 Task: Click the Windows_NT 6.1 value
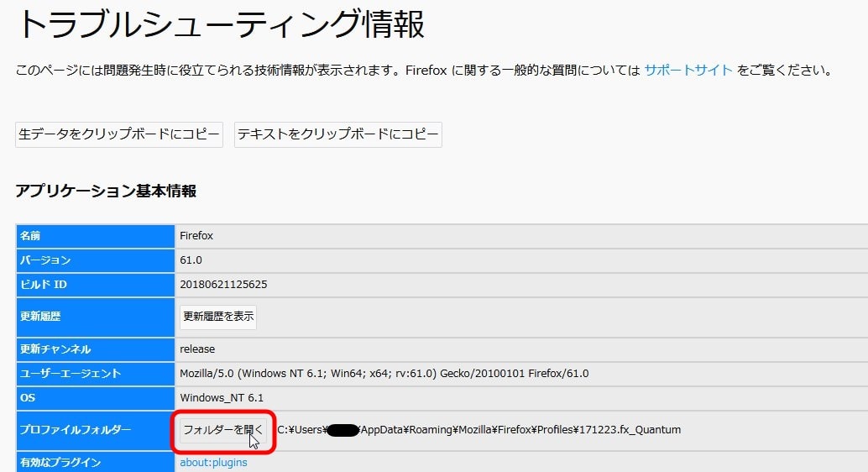tap(222, 398)
